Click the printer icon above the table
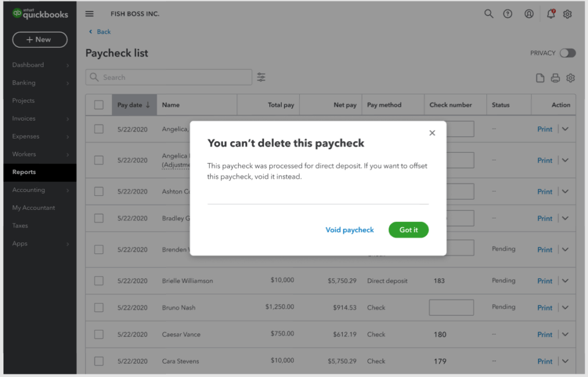Viewport: 588px width, 377px height. [555, 78]
